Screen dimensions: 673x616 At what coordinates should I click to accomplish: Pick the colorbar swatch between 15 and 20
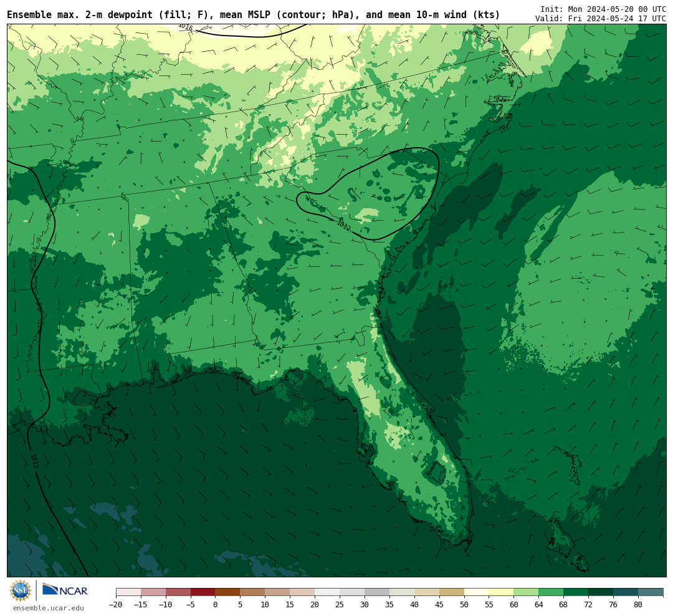[303, 592]
